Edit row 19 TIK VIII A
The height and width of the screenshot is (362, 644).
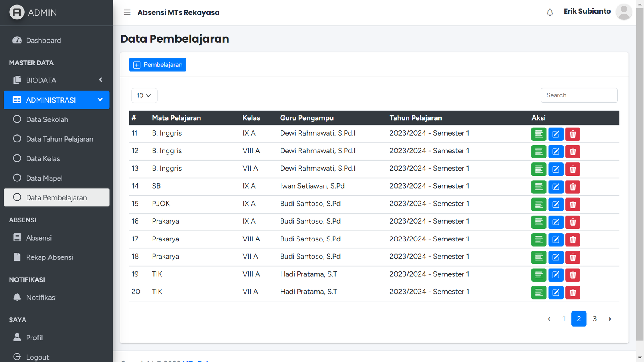(555, 275)
